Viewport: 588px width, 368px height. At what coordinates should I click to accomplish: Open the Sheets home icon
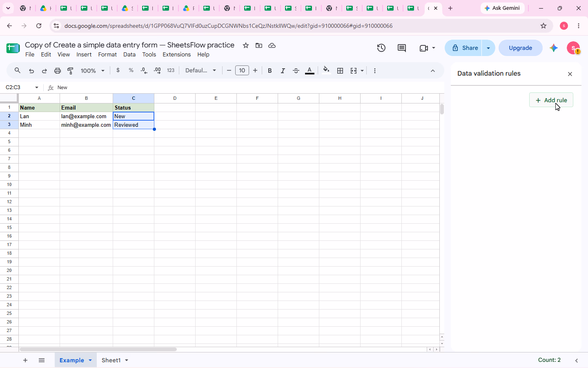point(13,48)
